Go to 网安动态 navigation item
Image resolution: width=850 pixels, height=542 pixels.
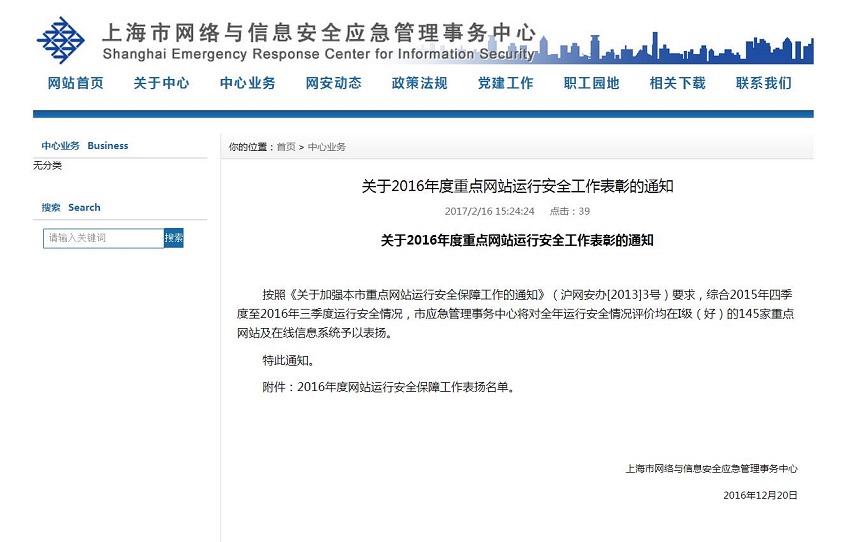(333, 83)
